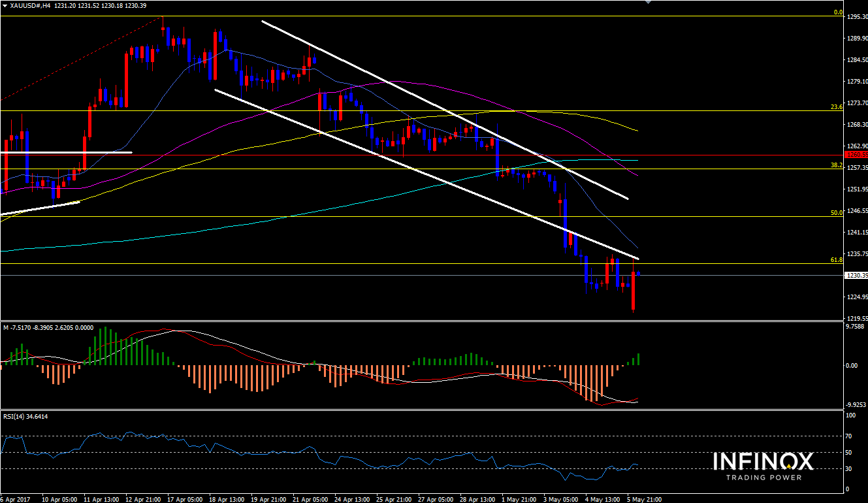Screen dimensions: 868x503
Task: Select the 61.8 Fibonacci level label
Action: click(x=837, y=259)
